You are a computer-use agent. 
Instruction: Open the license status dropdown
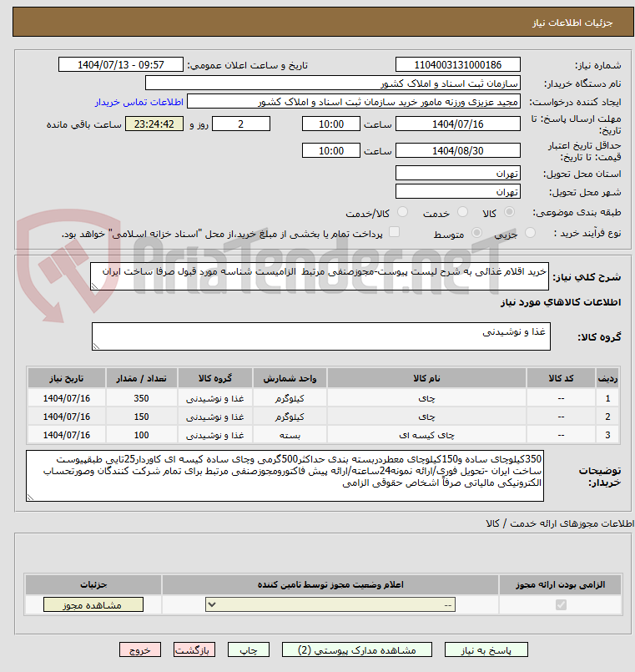click(330, 604)
